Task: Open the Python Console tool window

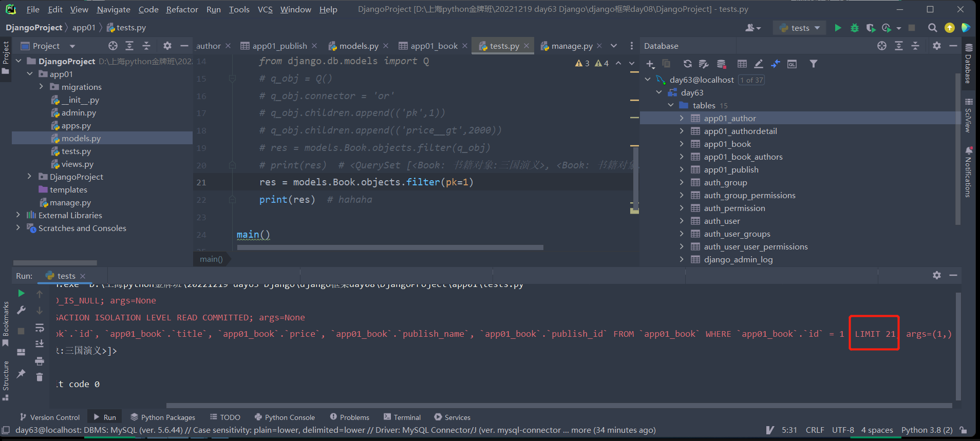Action: 285,417
